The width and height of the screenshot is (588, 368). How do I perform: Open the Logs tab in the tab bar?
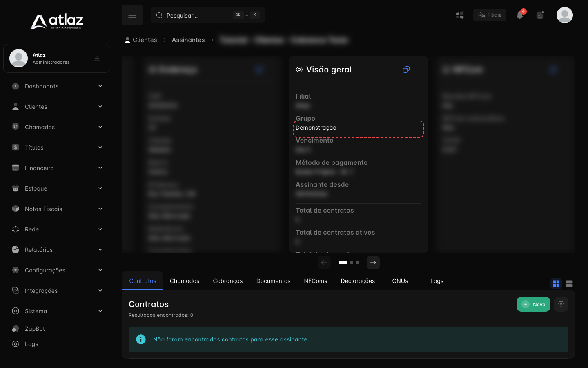(437, 281)
